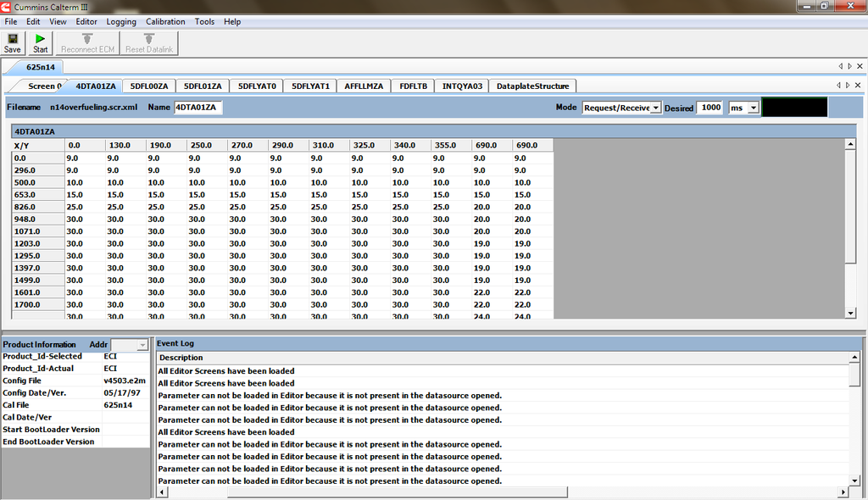Switch to the AFFLLMZA tab
This screenshot has width=868, height=500.
(364, 86)
